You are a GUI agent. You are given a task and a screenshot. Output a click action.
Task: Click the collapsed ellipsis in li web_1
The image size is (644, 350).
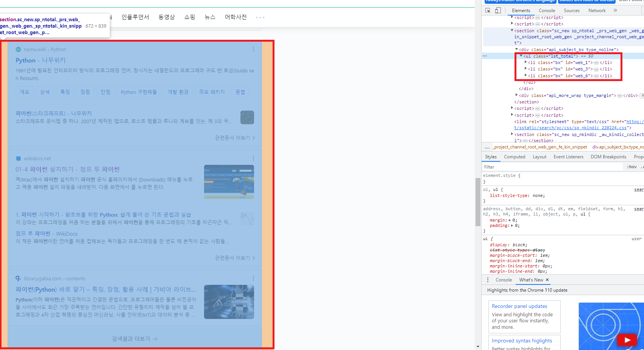click(x=596, y=63)
